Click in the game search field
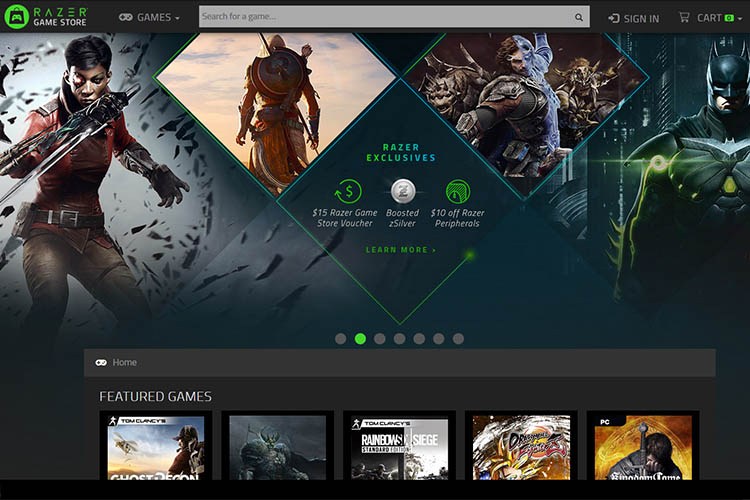750x500 pixels. 386,17
